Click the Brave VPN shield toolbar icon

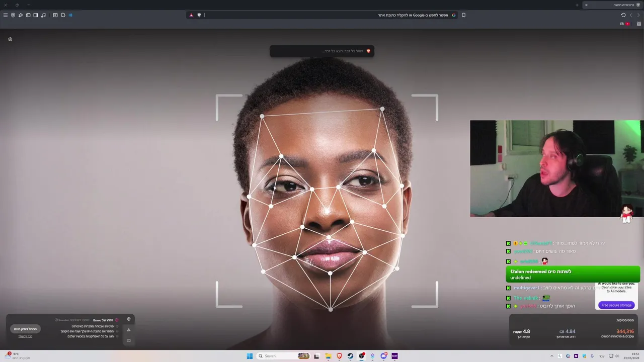click(x=13, y=15)
